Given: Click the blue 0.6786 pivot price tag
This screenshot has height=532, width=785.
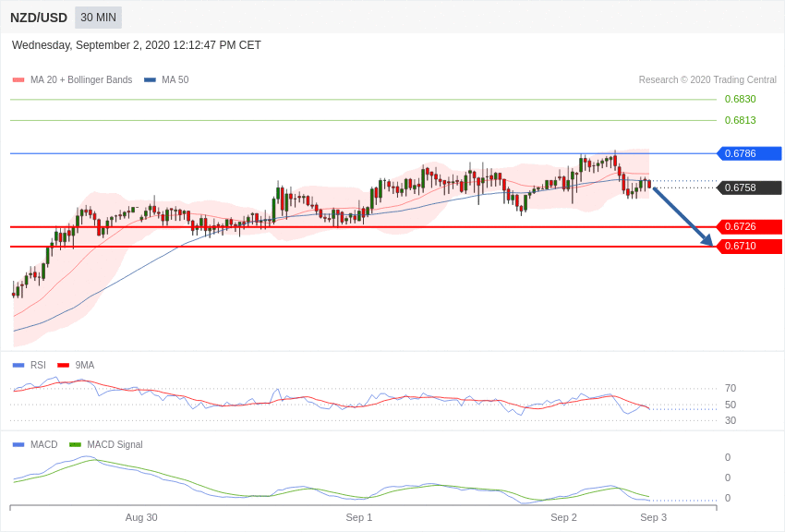Looking at the screenshot, I should point(750,153).
